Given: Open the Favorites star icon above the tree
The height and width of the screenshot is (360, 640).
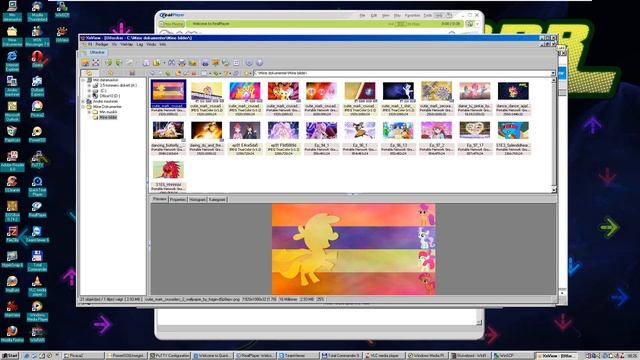Looking at the screenshot, I should (110, 73).
